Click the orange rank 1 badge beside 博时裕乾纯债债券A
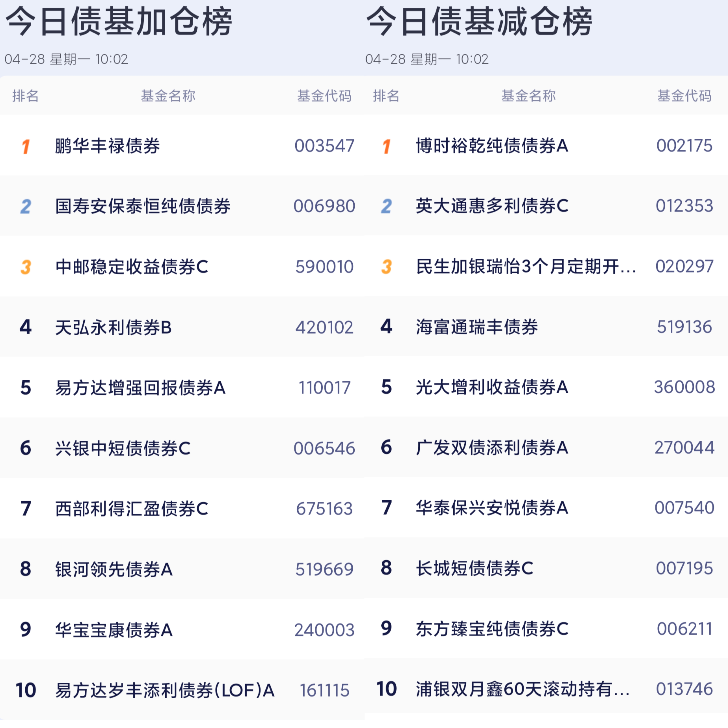 point(386,147)
